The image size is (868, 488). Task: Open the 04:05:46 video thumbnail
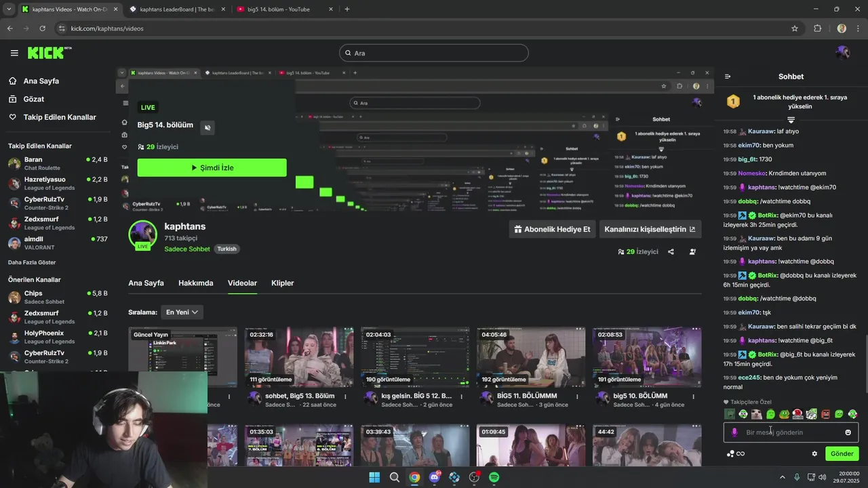[531, 358]
